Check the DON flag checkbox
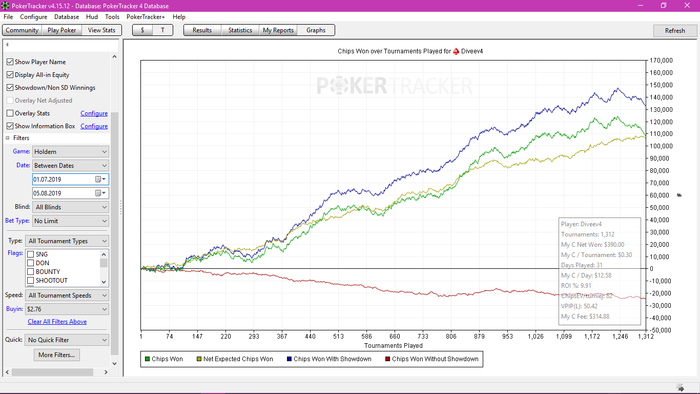 point(30,263)
